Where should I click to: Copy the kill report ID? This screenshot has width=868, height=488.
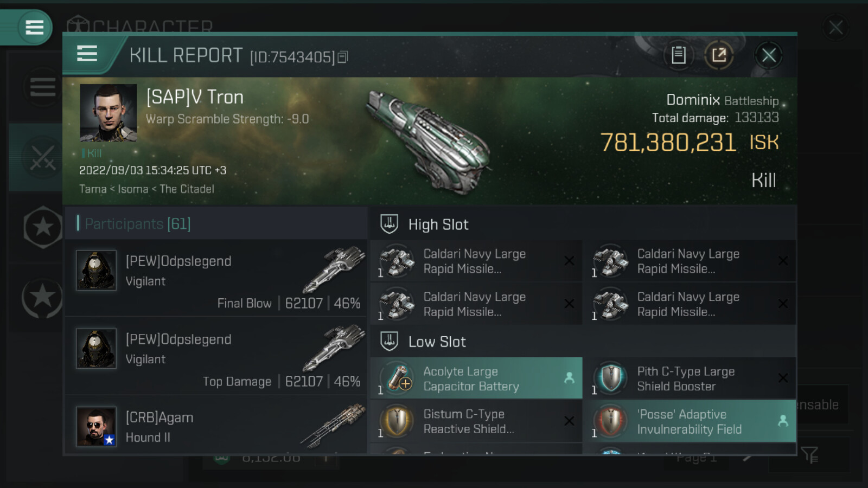click(x=343, y=57)
